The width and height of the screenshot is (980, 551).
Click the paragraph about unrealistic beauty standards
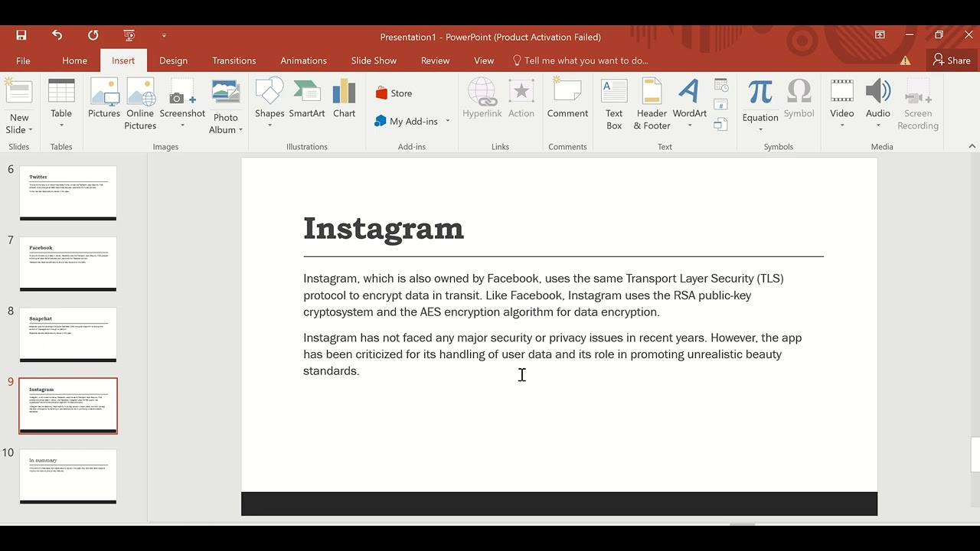[x=552, y=354]
